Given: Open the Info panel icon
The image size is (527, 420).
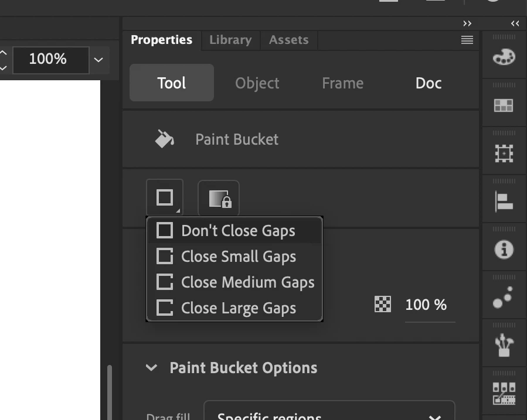Looking at the screenshot, I should (x=504, y=250).
